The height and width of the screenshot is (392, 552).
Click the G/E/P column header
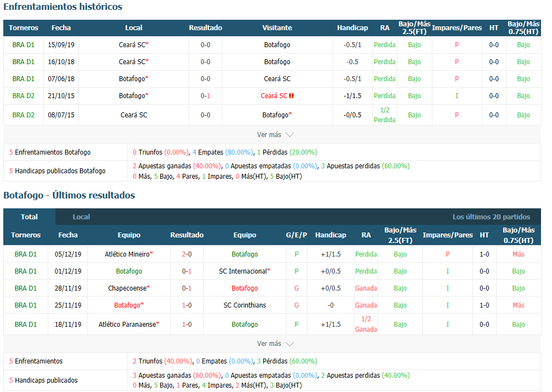[x=296, y=235]
